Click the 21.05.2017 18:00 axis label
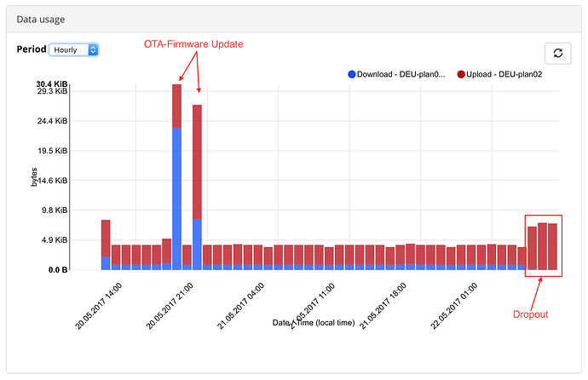The image size is (588, 380). coord(383,306)
